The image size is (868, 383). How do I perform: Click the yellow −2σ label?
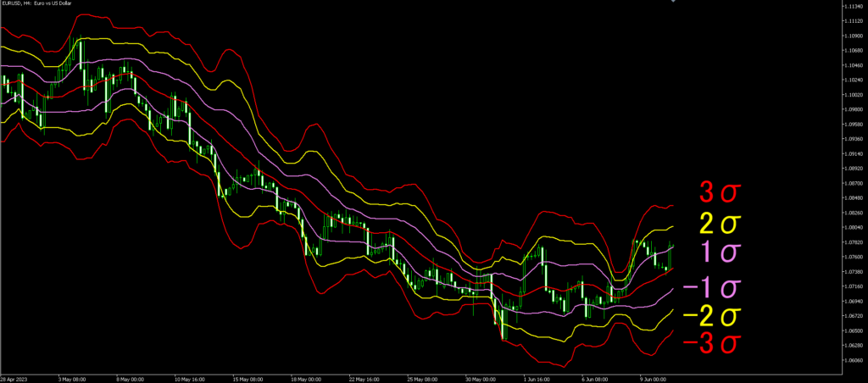[x=710, y=316]
